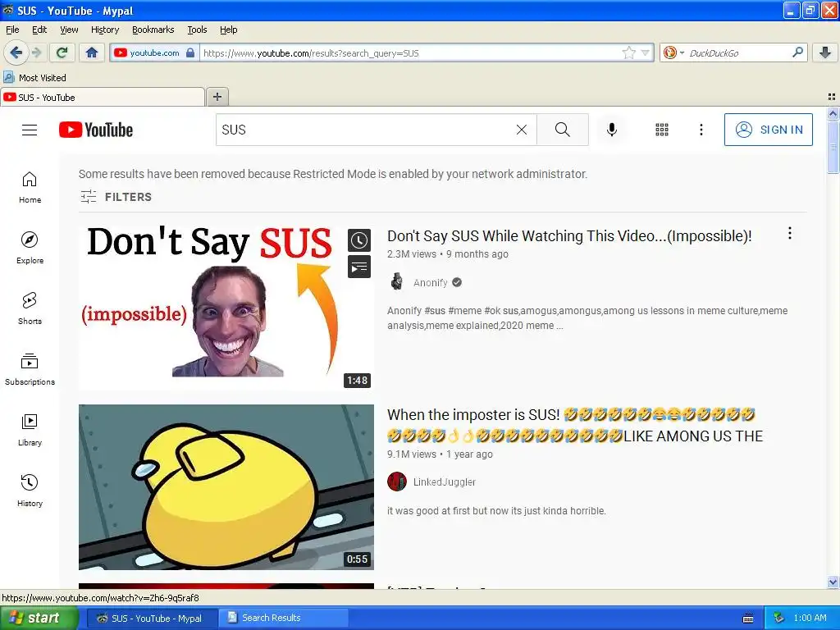
Task: Show all tabs list icon
Action: (832, 97)
